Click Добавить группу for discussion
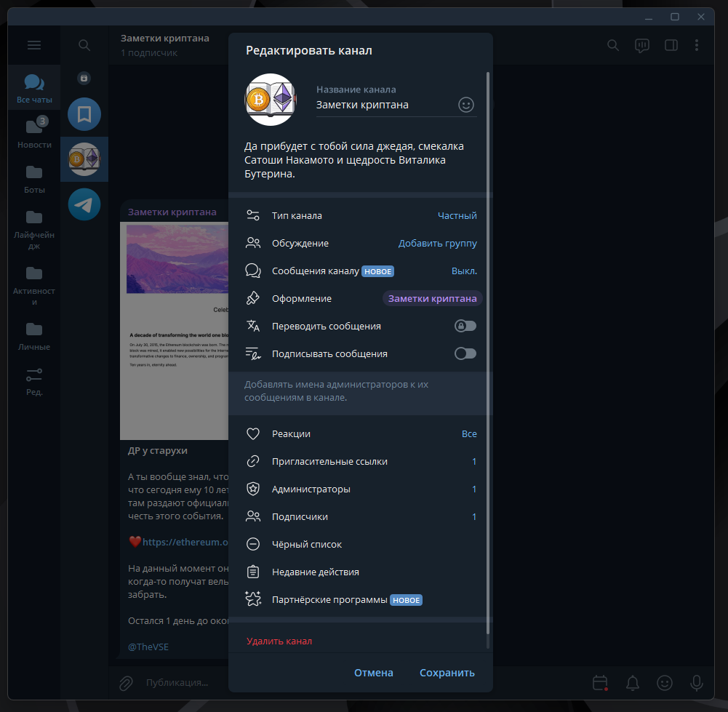Screen dimensions: 728x712 point(437,244)
